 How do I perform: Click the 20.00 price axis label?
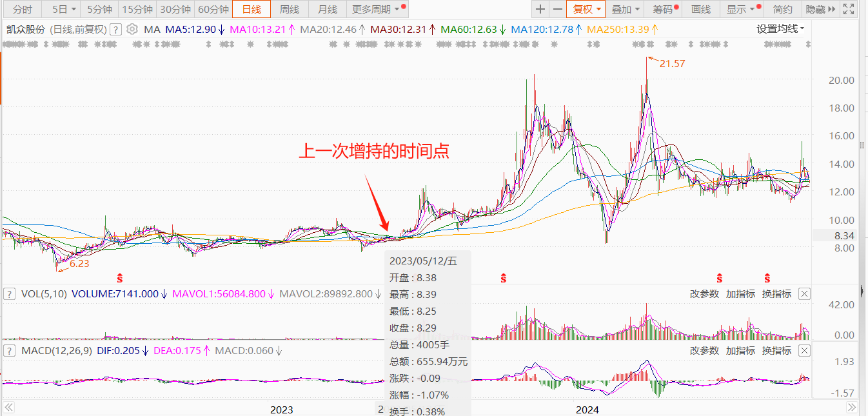point(842,80)
